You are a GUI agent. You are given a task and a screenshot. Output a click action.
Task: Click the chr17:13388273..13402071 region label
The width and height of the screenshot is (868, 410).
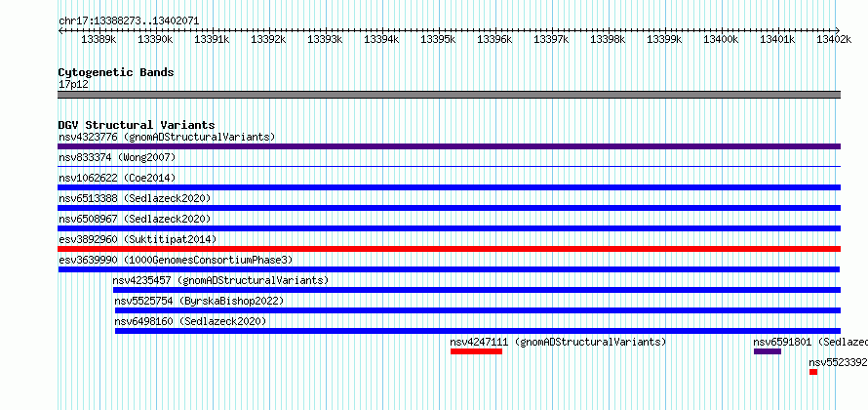pos(129,21)
